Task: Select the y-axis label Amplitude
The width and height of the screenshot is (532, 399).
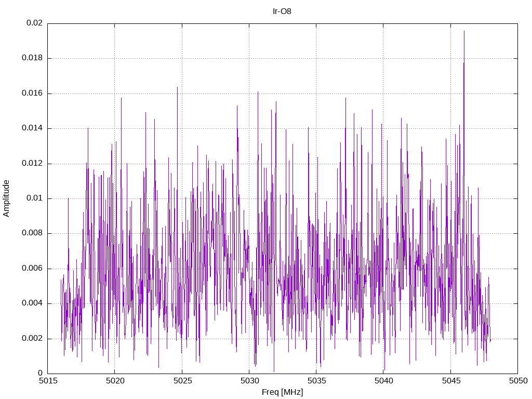Action: coord(6,198)
